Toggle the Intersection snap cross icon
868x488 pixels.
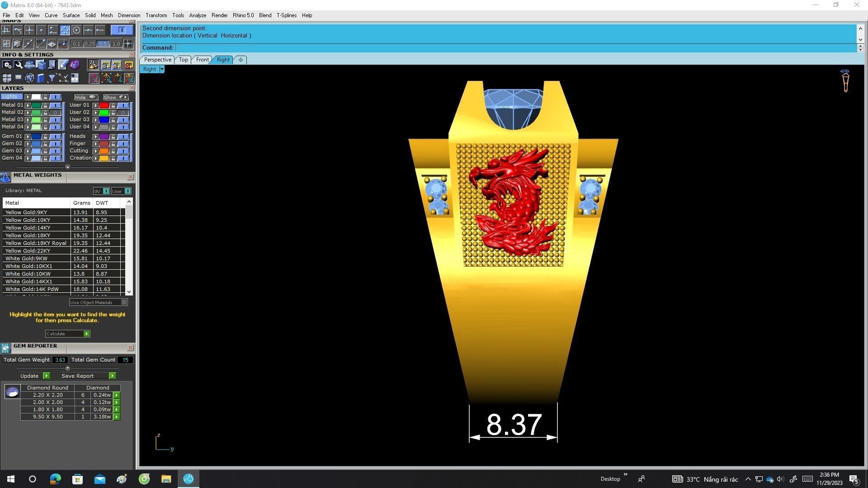29,30
